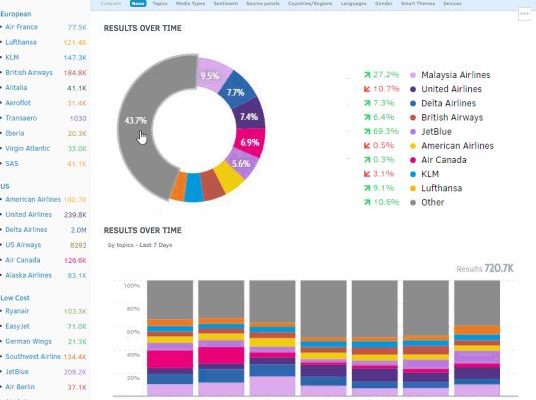This screenshot has width=536, height=400.
Task: Click the green up arrow beside 0.3%
Action: tap(367, 160)
